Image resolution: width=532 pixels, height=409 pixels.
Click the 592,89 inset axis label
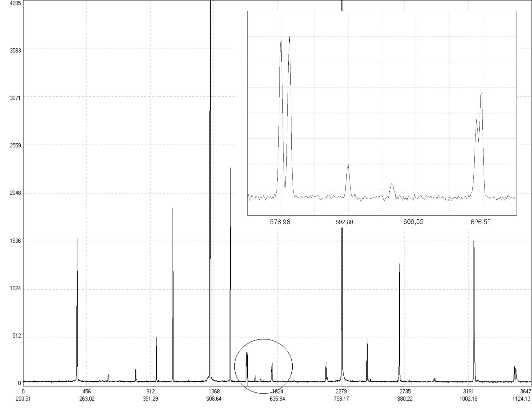tap(344, 222)
